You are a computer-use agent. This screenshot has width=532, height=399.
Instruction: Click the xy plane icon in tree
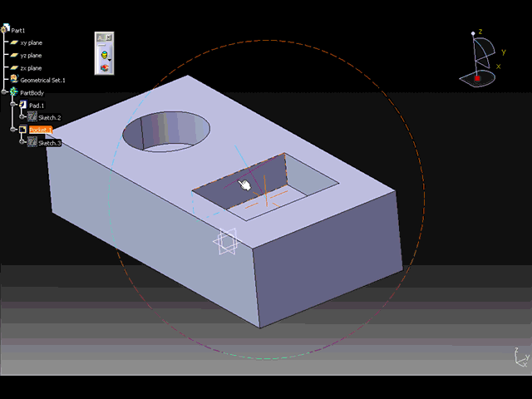(14, 42)
